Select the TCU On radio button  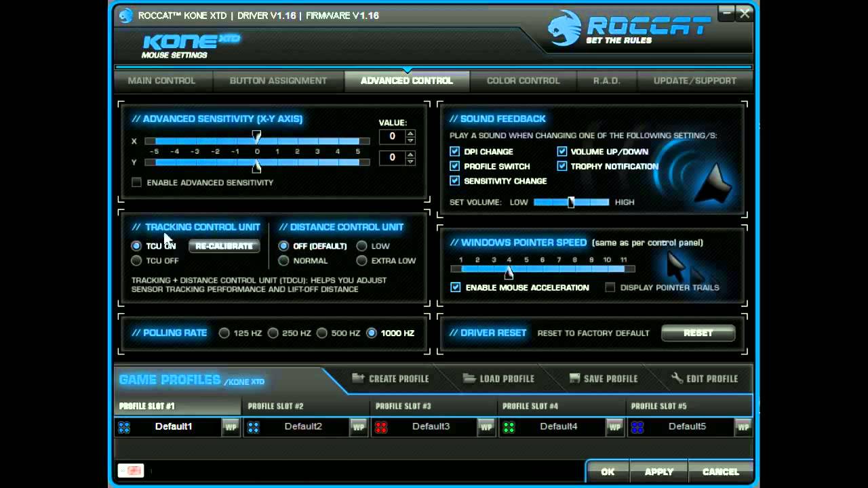point(136,246)
